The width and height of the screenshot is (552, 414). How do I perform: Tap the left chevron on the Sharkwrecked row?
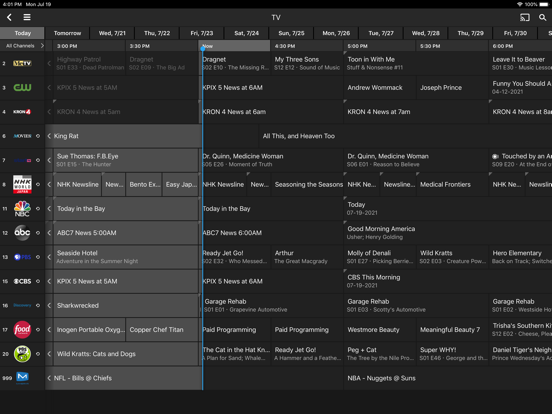point(49,305)
